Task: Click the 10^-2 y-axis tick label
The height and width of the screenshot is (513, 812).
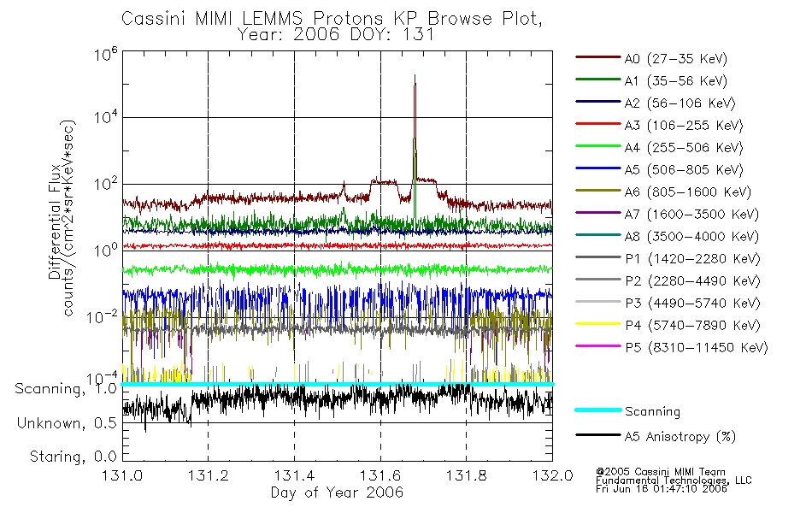Action: click(x=102, y=316)
